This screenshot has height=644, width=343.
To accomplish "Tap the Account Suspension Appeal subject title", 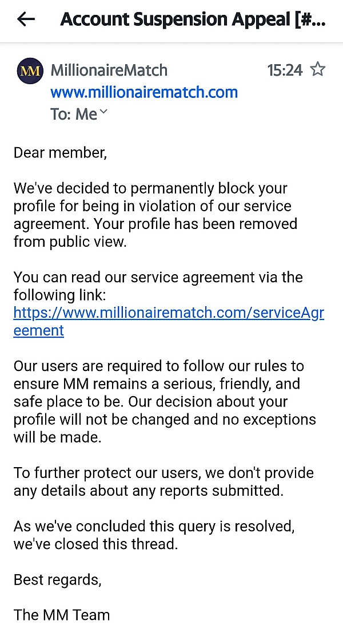I will (x=193, y=19).
